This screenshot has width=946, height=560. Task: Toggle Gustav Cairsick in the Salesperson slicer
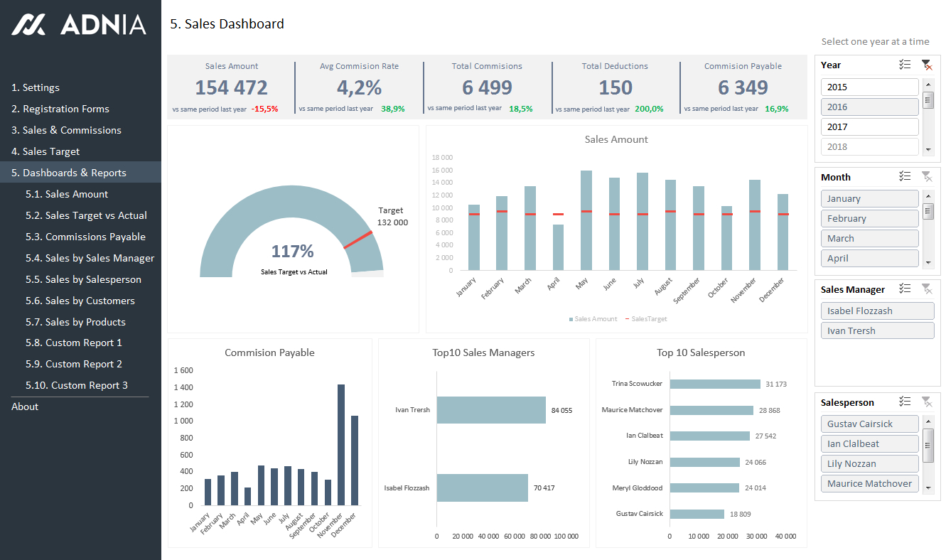click(x=869, y=424)
